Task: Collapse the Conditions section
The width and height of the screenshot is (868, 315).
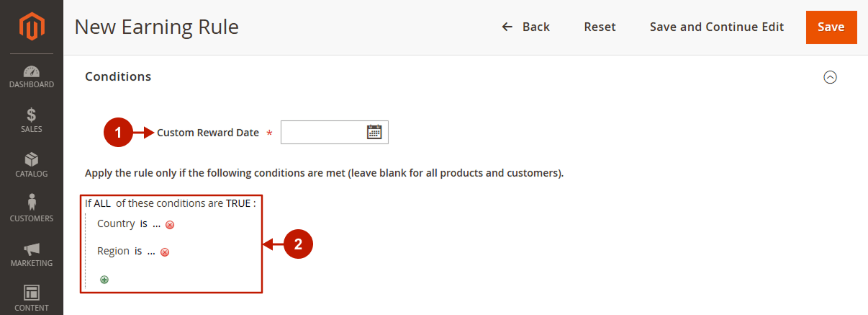Action: [830, 77]
